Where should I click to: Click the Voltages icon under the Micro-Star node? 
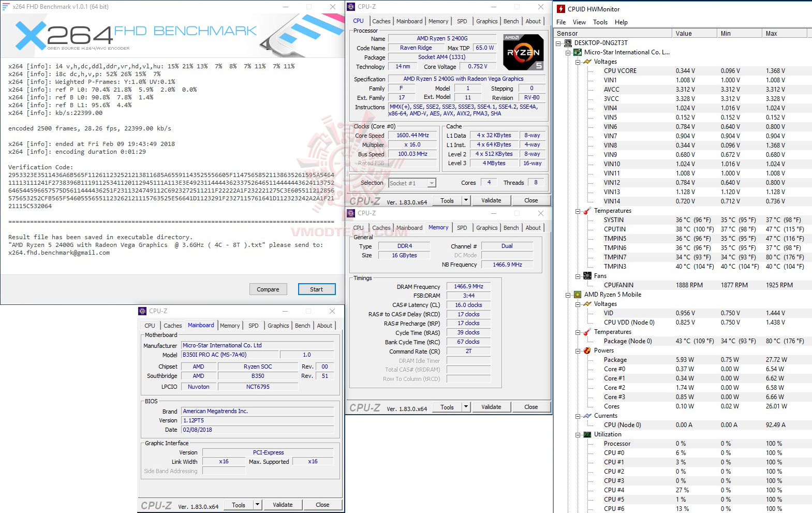click(x=587, y=62)
